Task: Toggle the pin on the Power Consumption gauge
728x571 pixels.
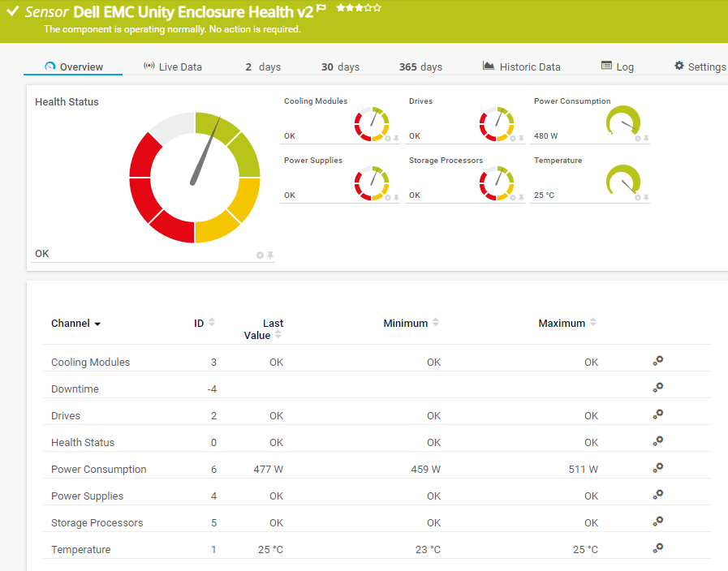Action: coord(646,139)
